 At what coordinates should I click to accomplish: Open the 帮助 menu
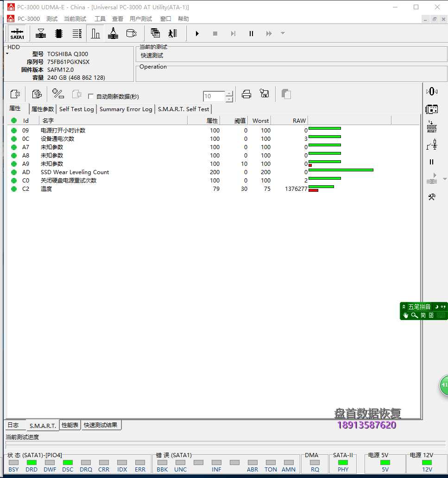pyautogui.click(x=183, y=19)
